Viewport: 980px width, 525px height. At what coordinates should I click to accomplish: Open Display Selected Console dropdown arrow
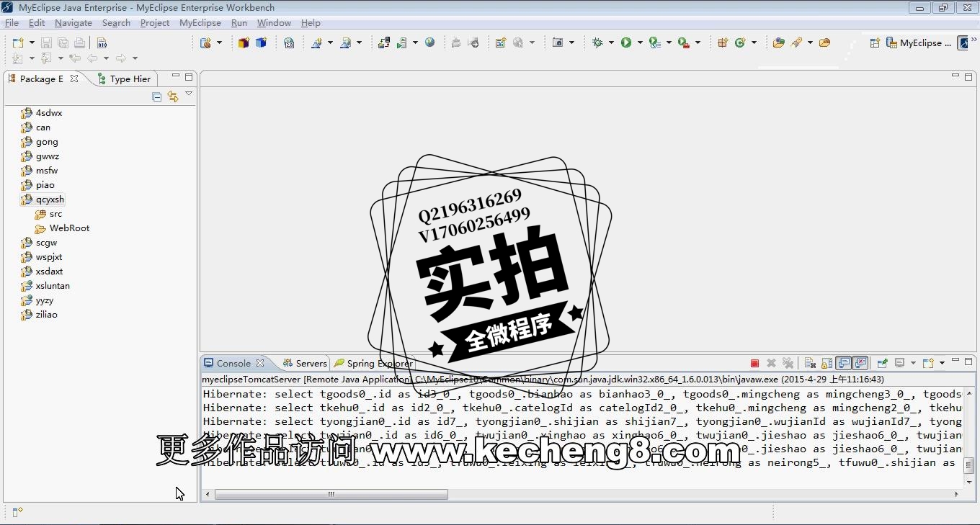pos(913,363)
